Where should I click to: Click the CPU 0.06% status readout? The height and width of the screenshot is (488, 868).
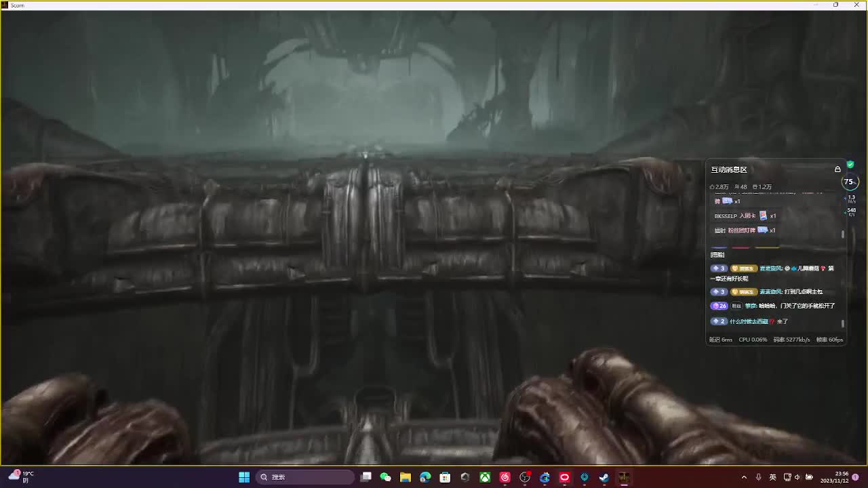(753, 340)
